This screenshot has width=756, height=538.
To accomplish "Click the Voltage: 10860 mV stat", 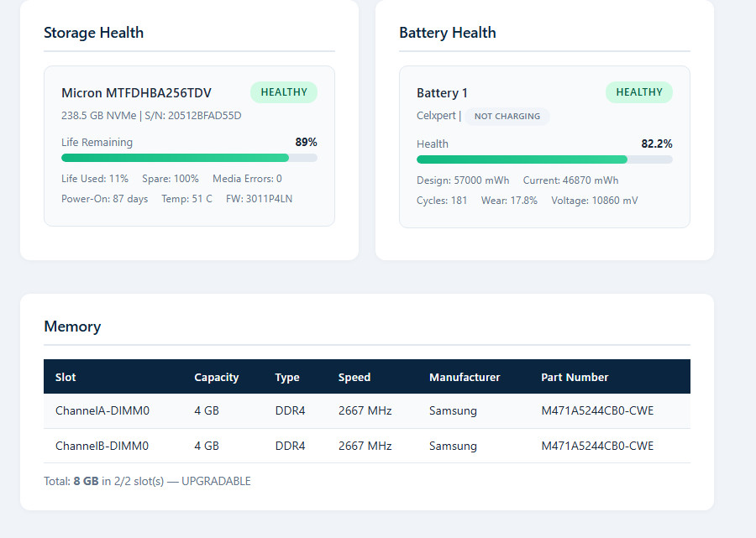I will click(x=595, y=201).
